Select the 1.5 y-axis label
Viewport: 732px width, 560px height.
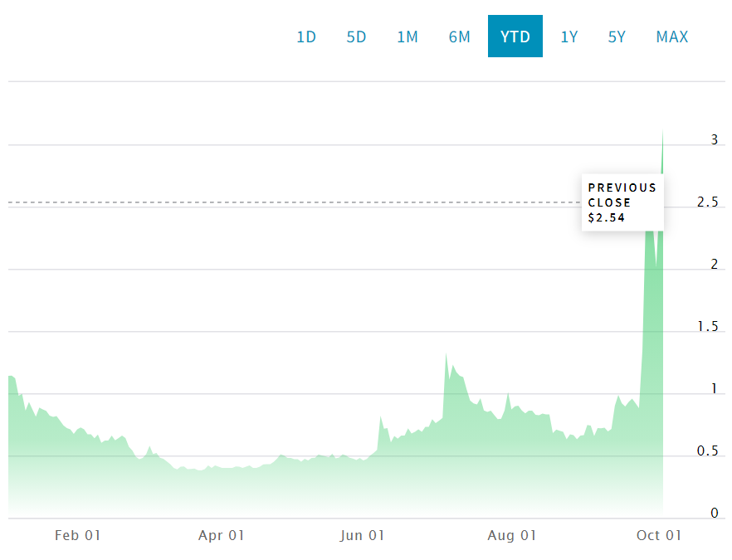pyautogui.click(x=708, y=327)
